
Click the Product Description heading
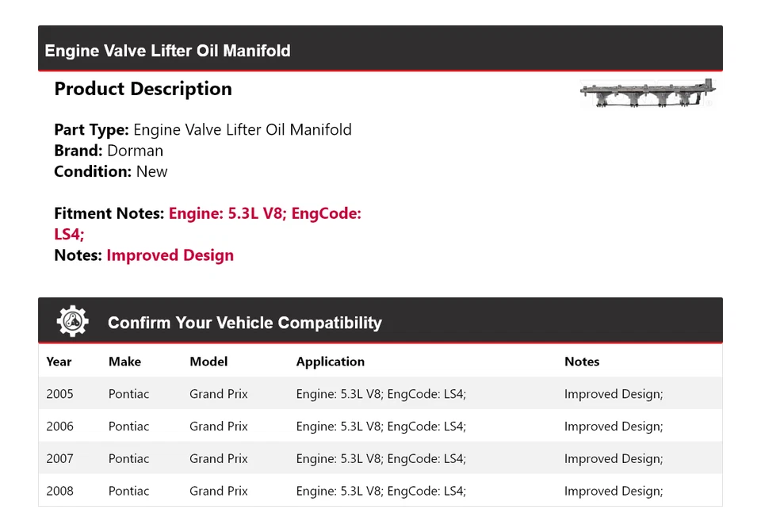coord(143,89)
